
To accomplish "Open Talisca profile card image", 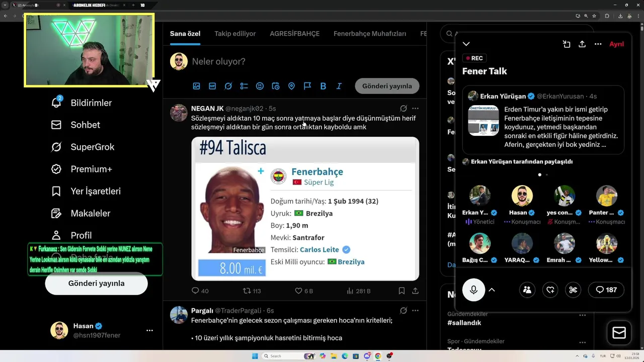I will [x=305, y=209].
